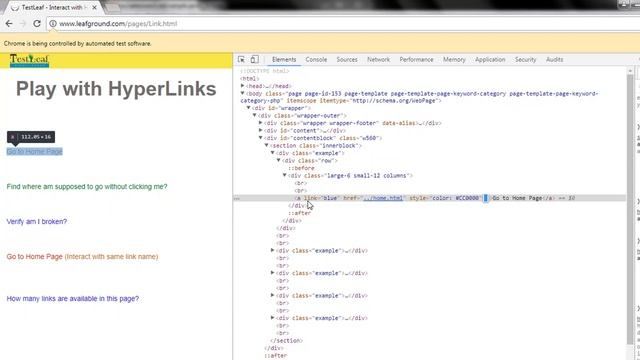Click the 'Play with HyperLinks' heading

pyautogui.click(x=116, y=89)
